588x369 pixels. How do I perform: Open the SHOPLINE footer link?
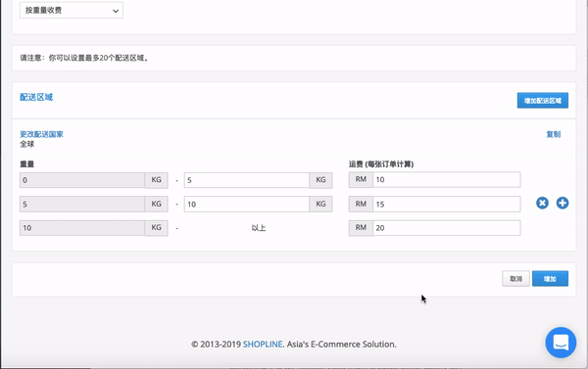click(263, 345)
